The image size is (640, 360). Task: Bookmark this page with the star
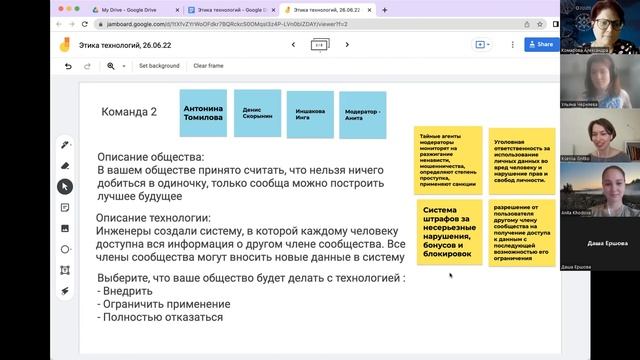(540, 24)
